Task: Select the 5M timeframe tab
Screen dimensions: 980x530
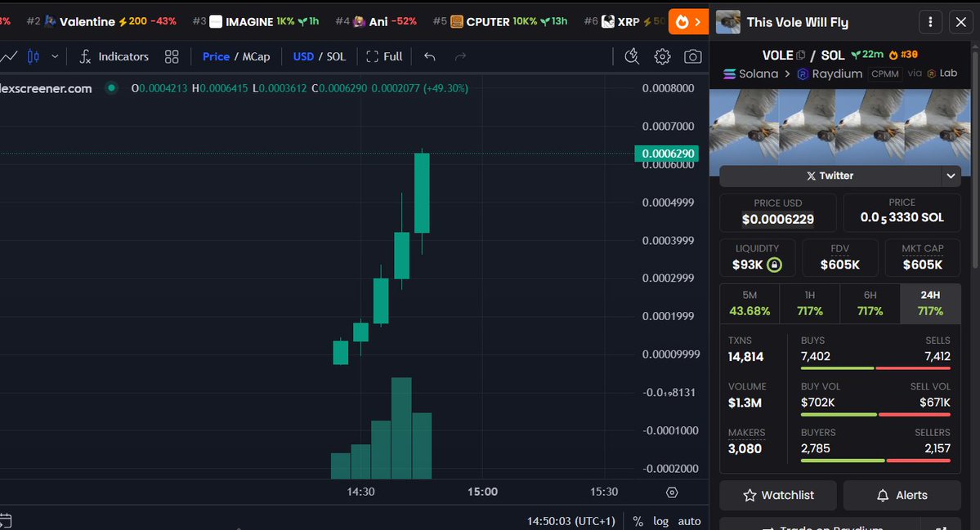Action: coord(750,304)
